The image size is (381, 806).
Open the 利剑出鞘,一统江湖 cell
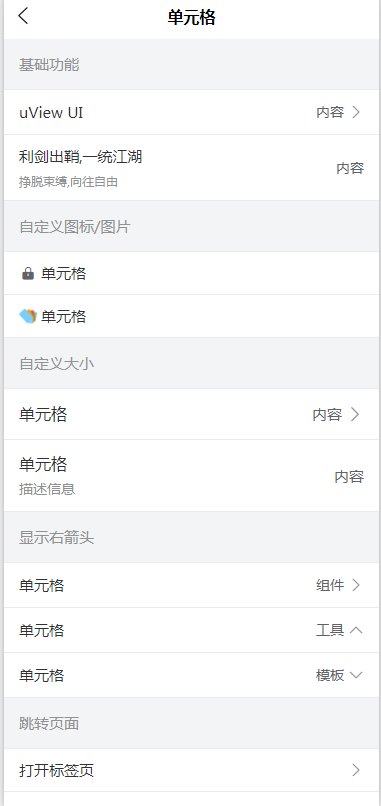click(x=191, y=168)
